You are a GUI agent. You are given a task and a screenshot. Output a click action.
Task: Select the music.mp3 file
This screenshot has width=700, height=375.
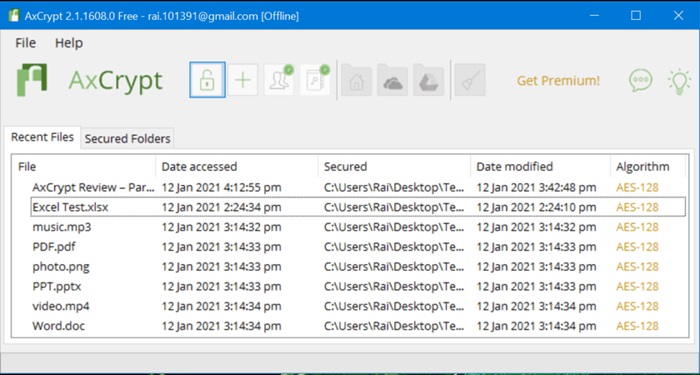pos(358,227)
